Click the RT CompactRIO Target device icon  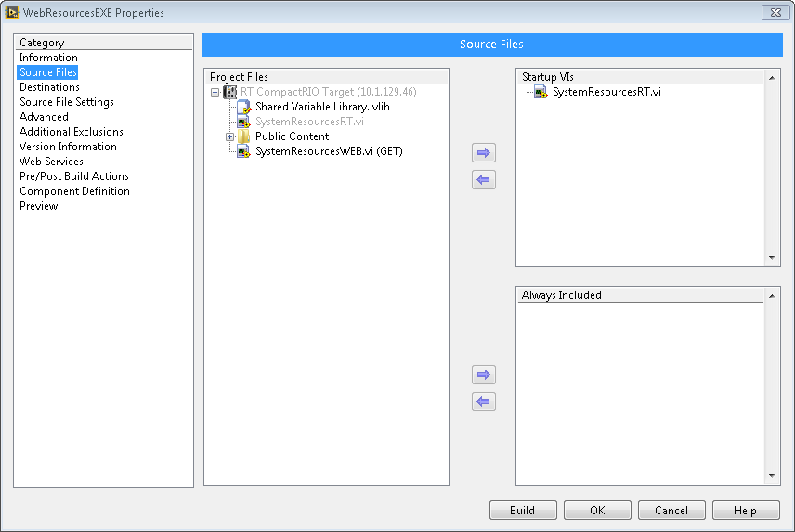230,92
